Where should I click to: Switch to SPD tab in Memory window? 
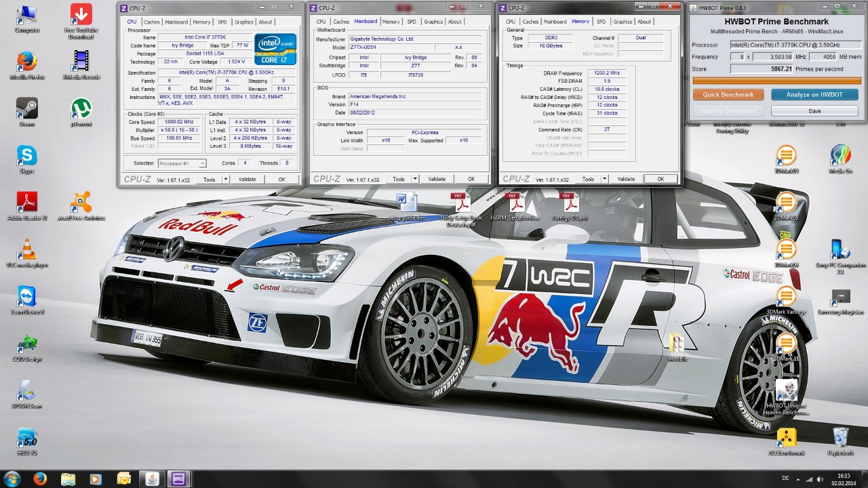[601, 22]
